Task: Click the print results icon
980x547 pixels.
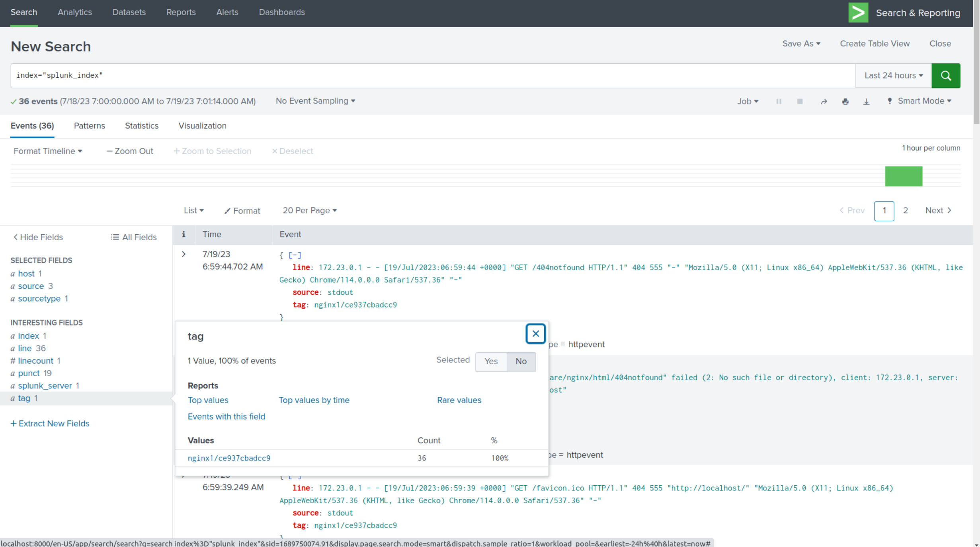Action: pyautogui.click(x=845, y=102)
